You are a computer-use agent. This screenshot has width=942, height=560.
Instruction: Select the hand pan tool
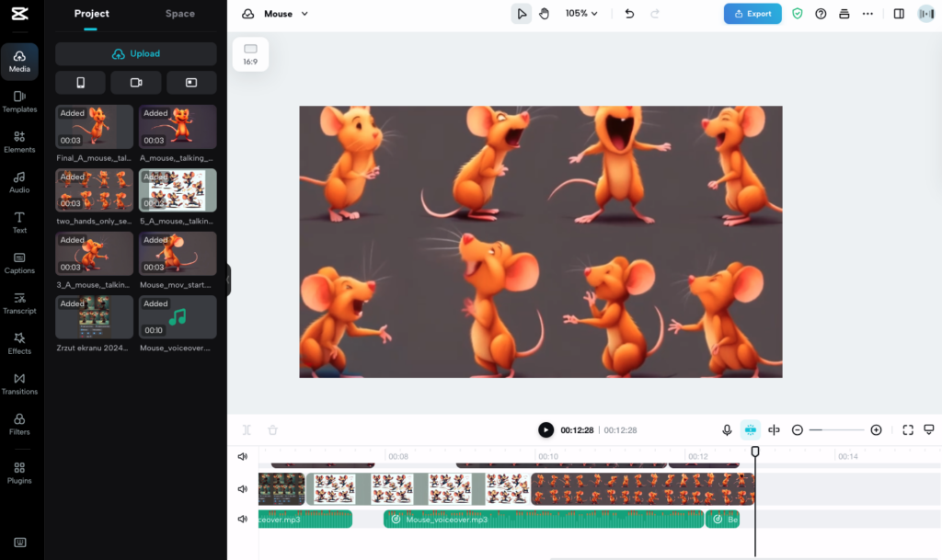[545, 14]
